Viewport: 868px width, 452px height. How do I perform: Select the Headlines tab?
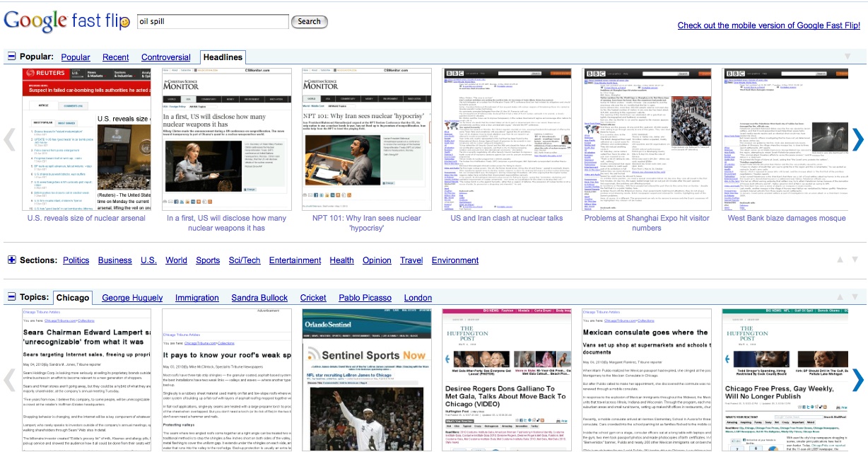pos(222,57)
